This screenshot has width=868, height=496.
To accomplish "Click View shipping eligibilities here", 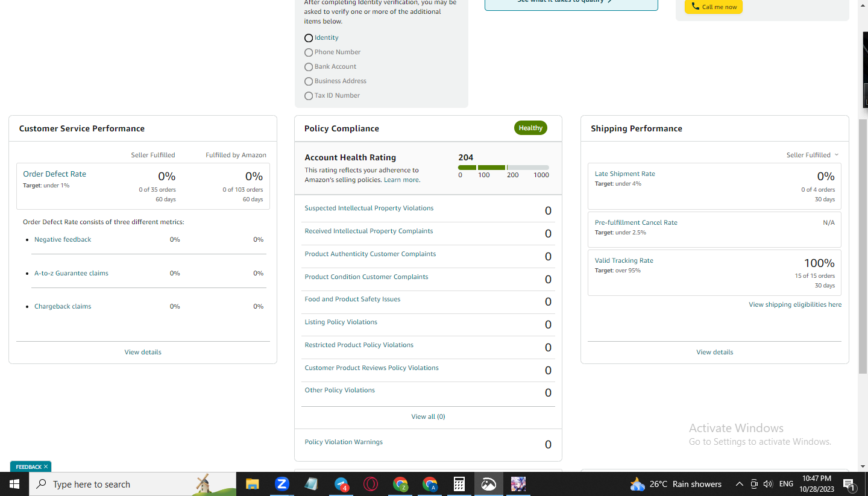I will click(795, 304).
